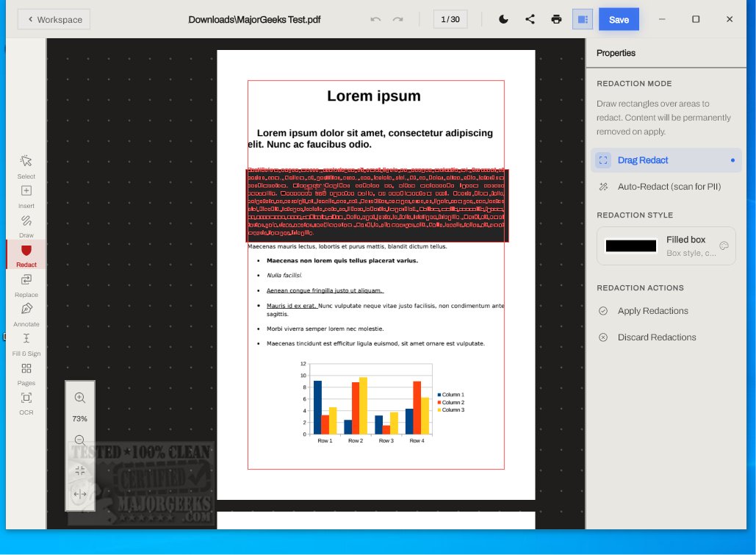Click the Properties panel header
Screen dimensions: 756x555
[616, 53]
